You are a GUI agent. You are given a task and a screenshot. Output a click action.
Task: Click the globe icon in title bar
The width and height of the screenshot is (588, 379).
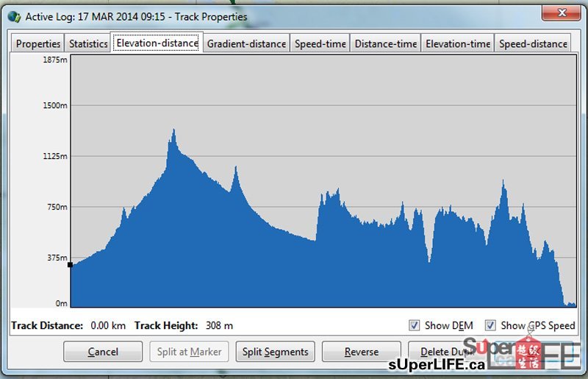pos(14,16)
